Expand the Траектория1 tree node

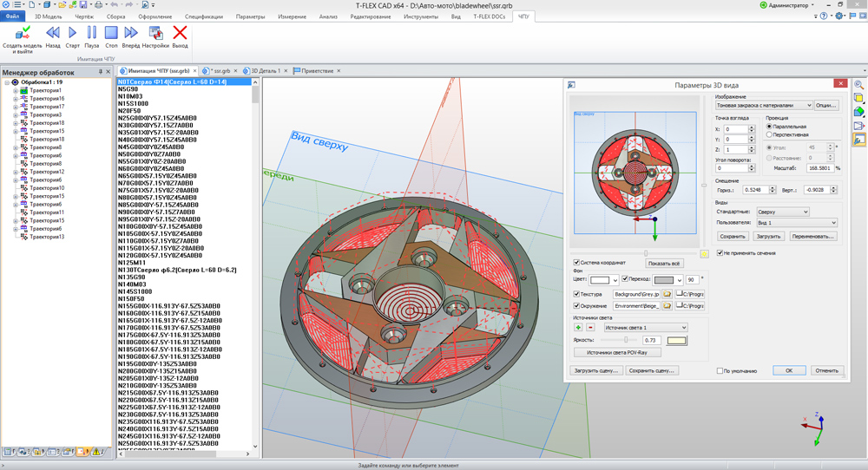click(x=15, y=90)
